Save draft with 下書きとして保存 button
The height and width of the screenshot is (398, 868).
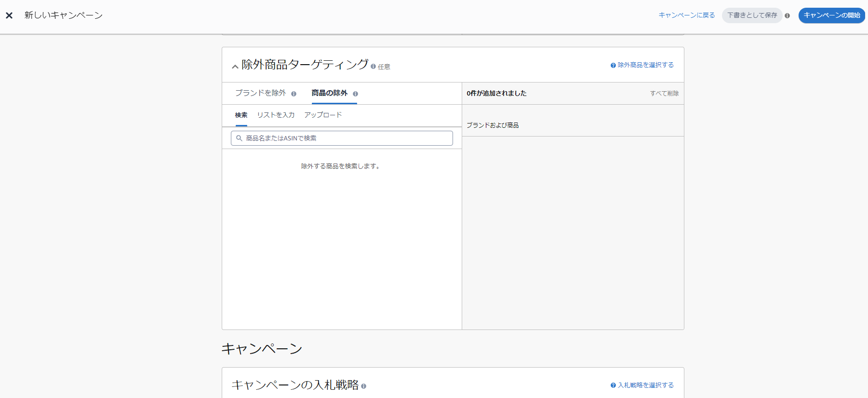click(x=752, y=15)
